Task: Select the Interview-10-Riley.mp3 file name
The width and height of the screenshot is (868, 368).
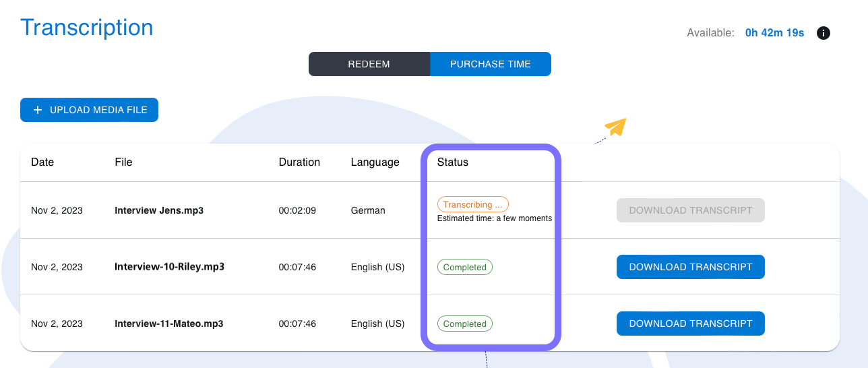Action: click(x=169, y=267)
